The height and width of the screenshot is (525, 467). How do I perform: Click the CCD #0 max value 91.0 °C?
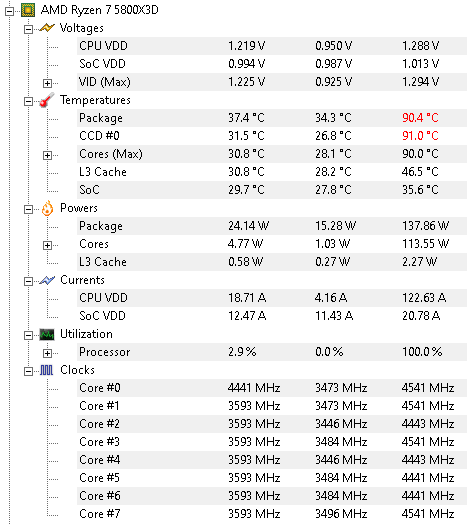pyautogui.click(x=420, y=136)
